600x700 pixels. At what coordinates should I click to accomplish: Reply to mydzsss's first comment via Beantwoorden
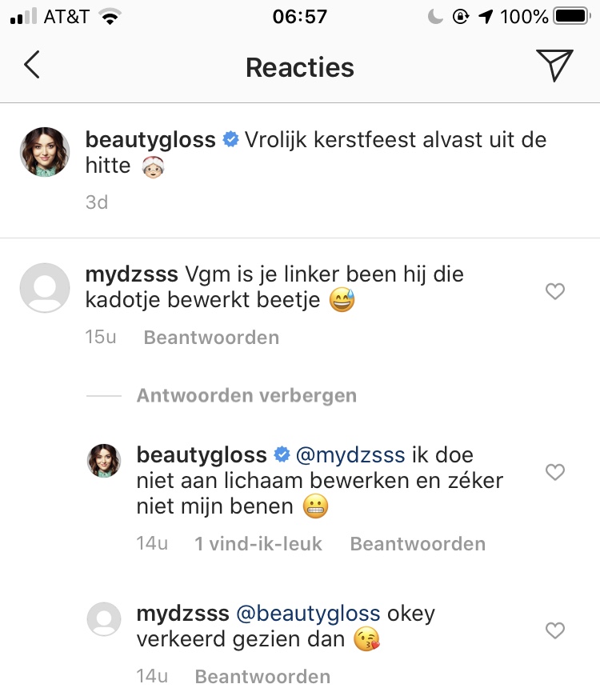click(211, 337)
